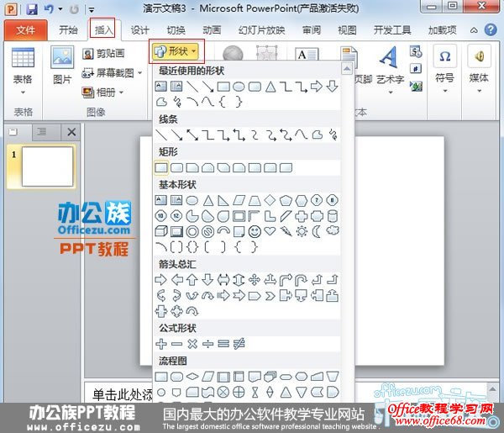
Task: Select the cylinder (can) shape
Action: click(333, 216)
